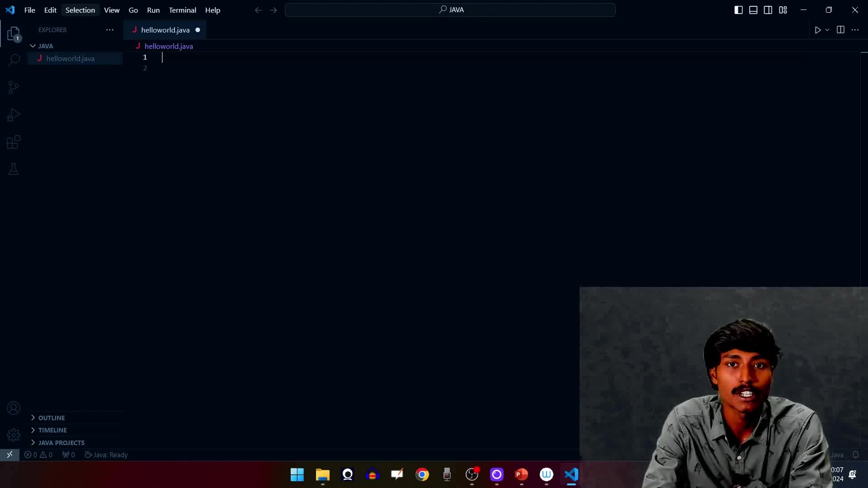The height and width of the screenshot is (488, 868).
Task: Open the Terminal menu
Action: click(182, 10)
